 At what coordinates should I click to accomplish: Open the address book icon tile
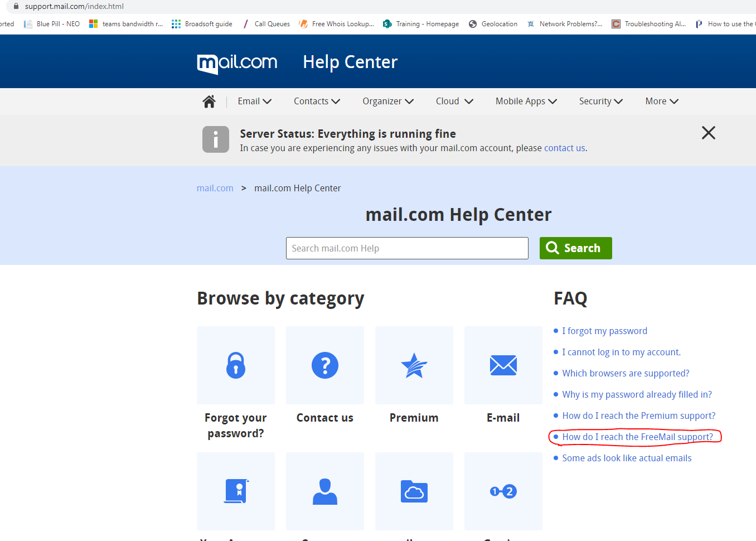pos(236,491)
